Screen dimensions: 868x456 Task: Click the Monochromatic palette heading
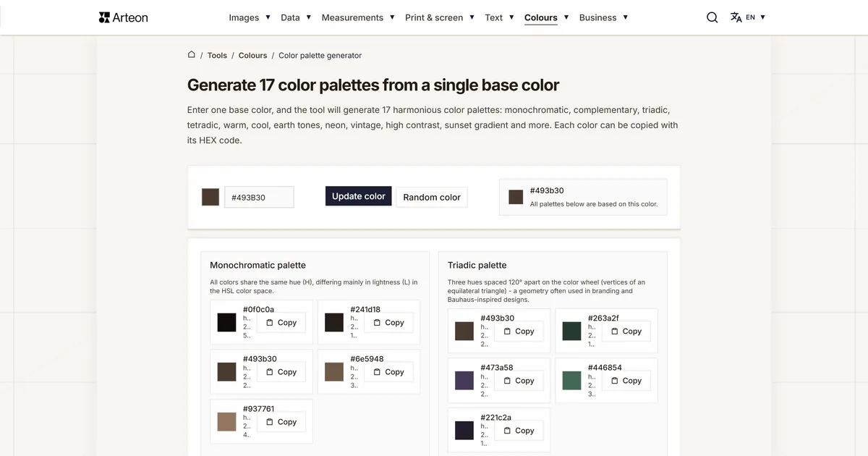pos(258,266)
